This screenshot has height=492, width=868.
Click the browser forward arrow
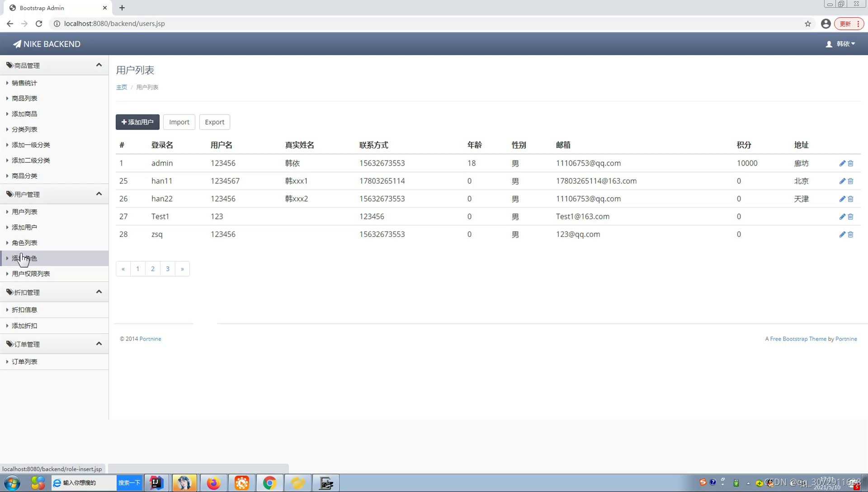pyautogui.click(x=24, y=24)
